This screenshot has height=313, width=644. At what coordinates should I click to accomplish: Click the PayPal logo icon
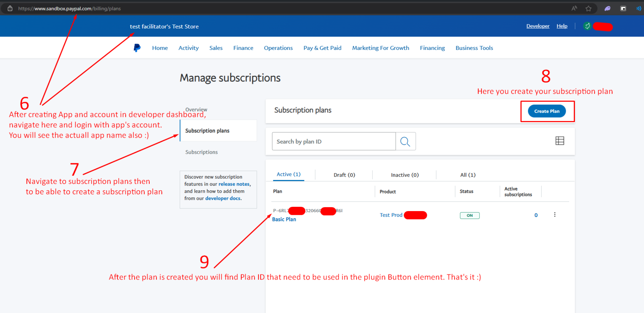(x=137, y=48)
